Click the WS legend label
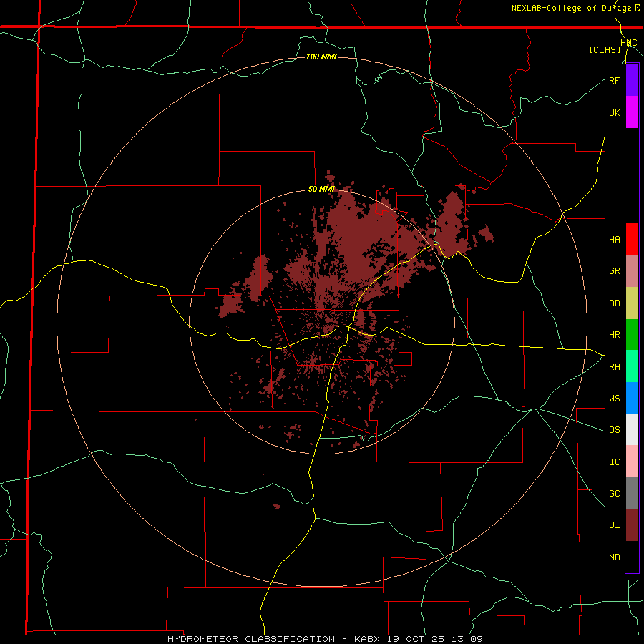This screenshot has width=644, height=644. pos(614,399)
